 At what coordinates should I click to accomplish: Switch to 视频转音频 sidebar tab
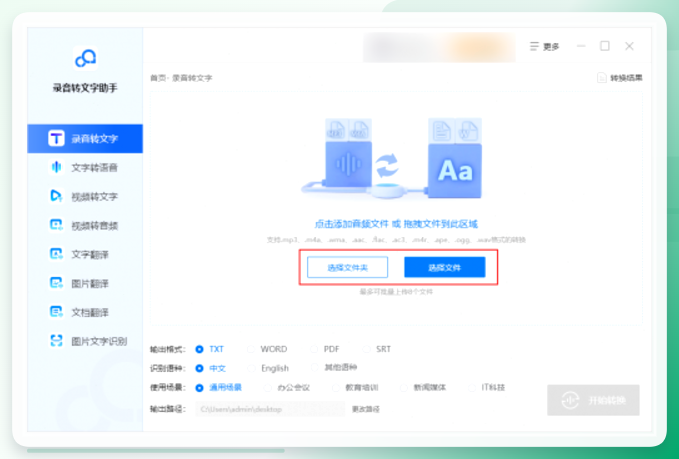85,225
